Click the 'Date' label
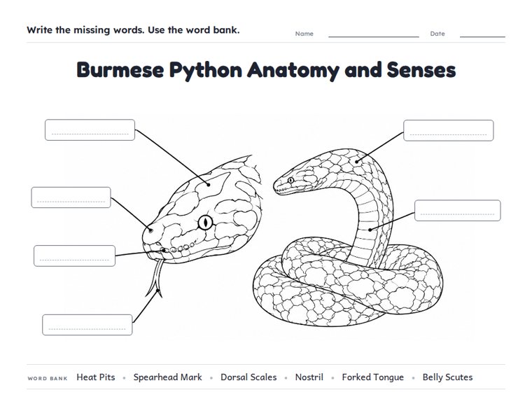 click(437, 34)
